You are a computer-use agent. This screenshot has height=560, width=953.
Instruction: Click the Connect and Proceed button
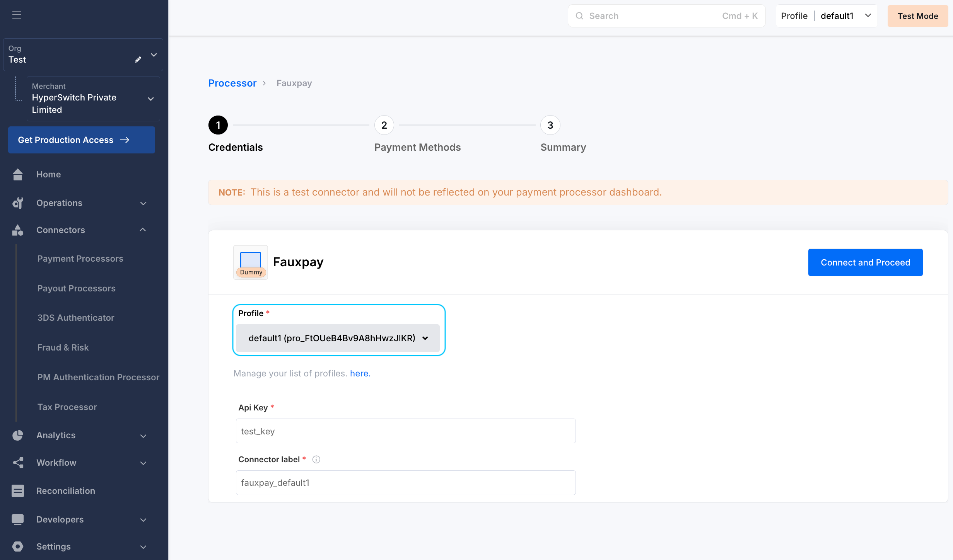pyautogui.click(x=865, y=262)
